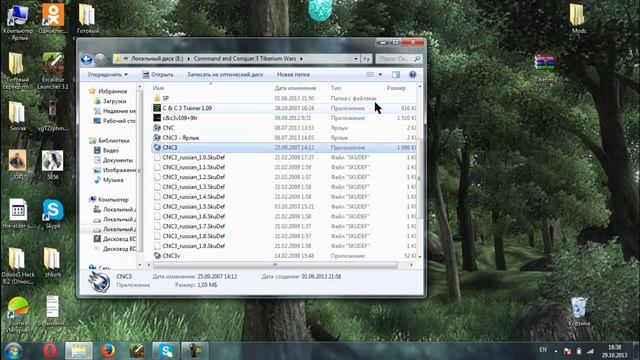The image size is (640, 360).
Task: Click the Explorer folder taskbar button
Action: 79,351
